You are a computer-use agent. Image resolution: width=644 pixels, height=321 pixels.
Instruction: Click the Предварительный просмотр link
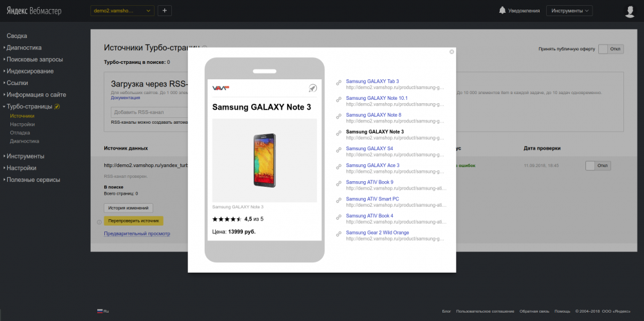[x=137, y=233]
